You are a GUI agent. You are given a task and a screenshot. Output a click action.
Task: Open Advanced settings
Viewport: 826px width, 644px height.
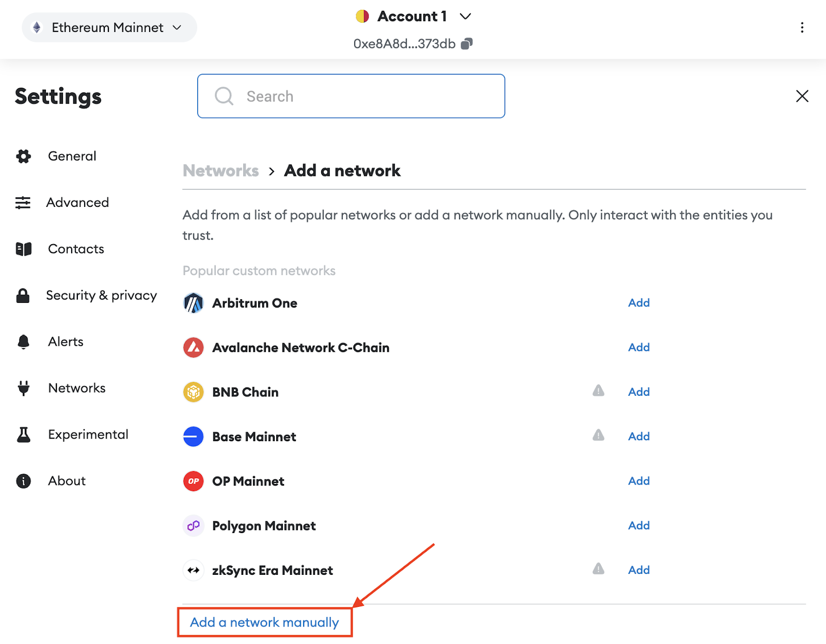click(x=77, y=202)
